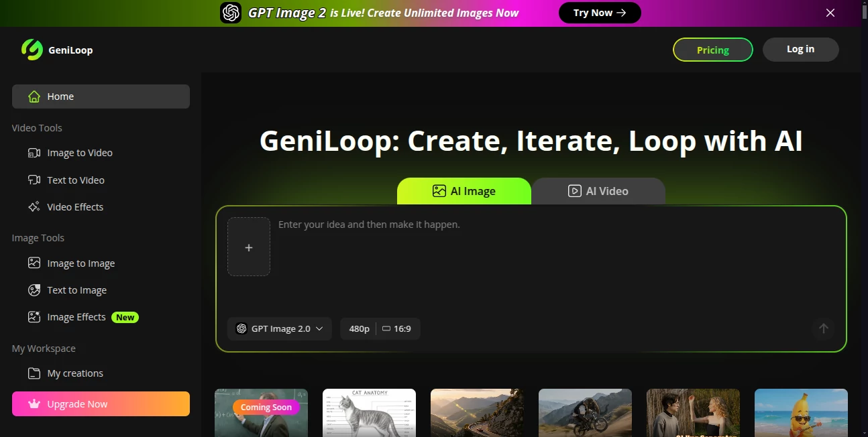868x437 pixels.
Task: Click the Video Tools section label
Action: pyautogui.click(x=37, y=128)
